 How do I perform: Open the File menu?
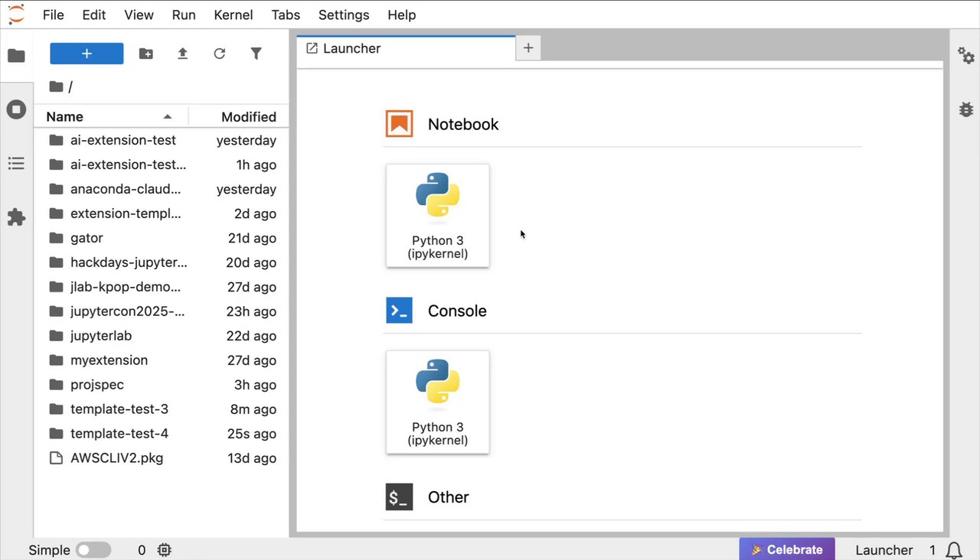coord(54,15)
